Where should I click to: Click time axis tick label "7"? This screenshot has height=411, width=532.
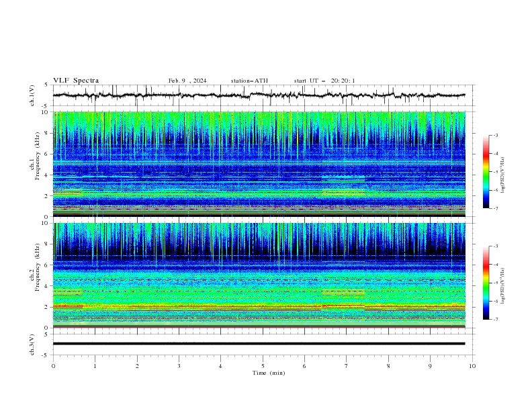[x=346, y=366]
